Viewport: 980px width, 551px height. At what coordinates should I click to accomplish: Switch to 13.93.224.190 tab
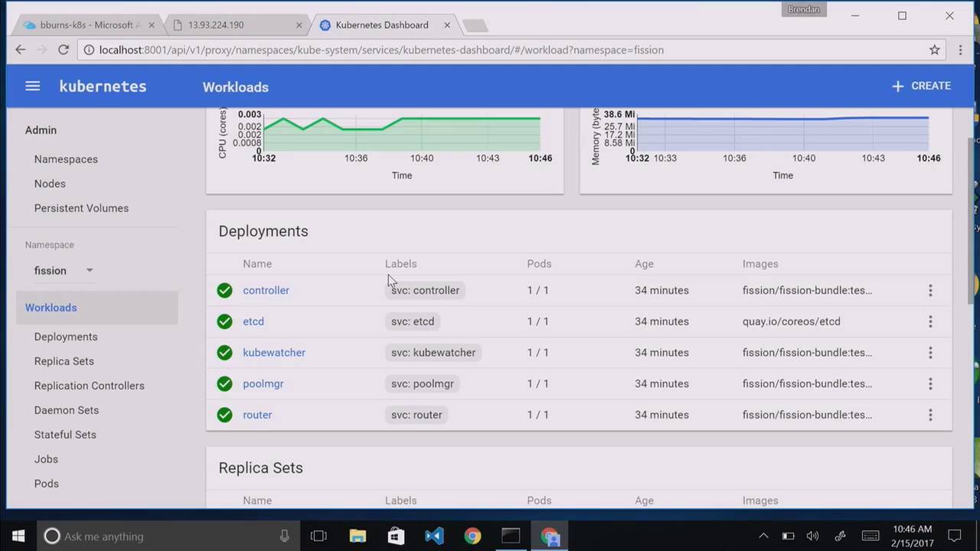[237, 24]
